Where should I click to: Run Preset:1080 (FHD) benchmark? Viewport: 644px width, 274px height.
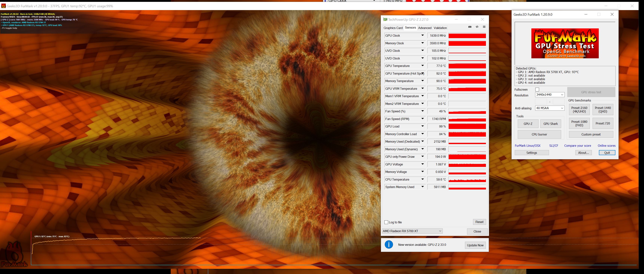(x=579, y=123)
